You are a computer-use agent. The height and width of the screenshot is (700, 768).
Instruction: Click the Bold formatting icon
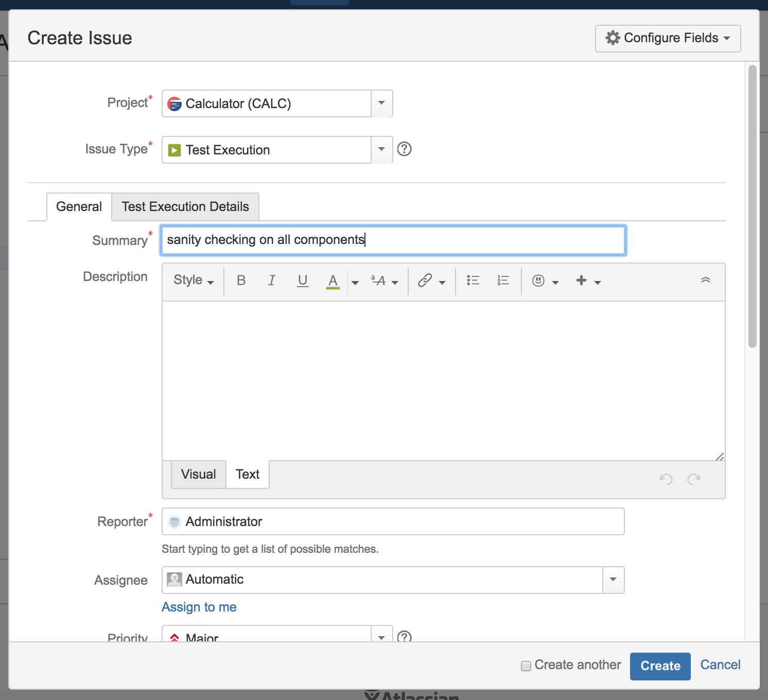pyautogui.click(x=241, y=281)
